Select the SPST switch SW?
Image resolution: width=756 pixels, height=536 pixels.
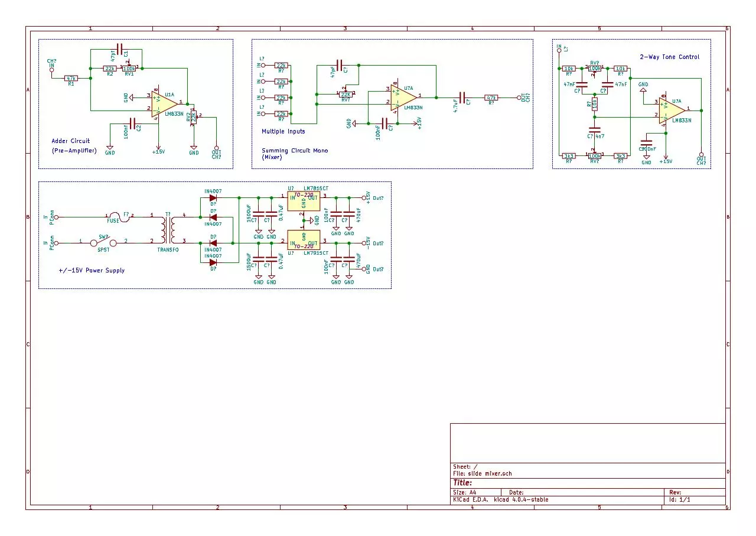click(104, 243)
